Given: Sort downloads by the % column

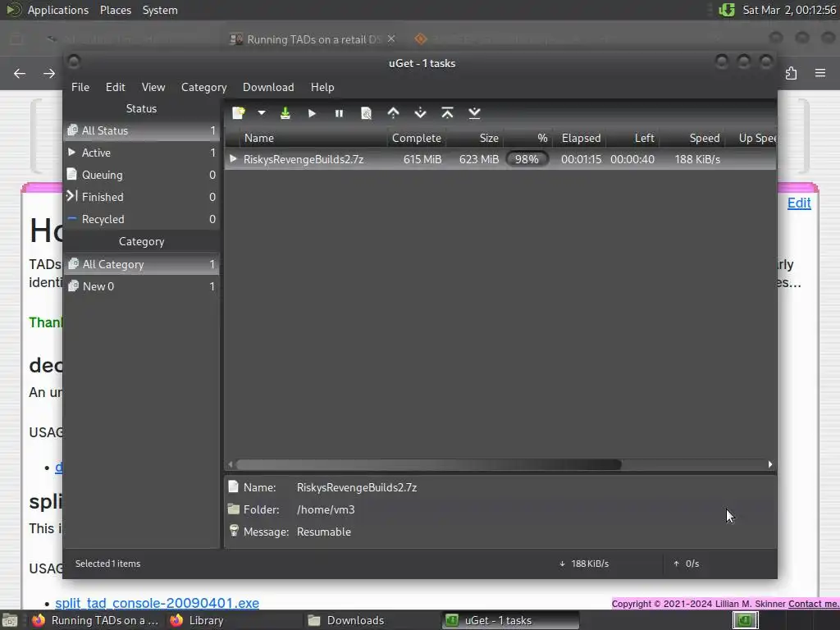Looking at the screenshot, I should point(528,138).
